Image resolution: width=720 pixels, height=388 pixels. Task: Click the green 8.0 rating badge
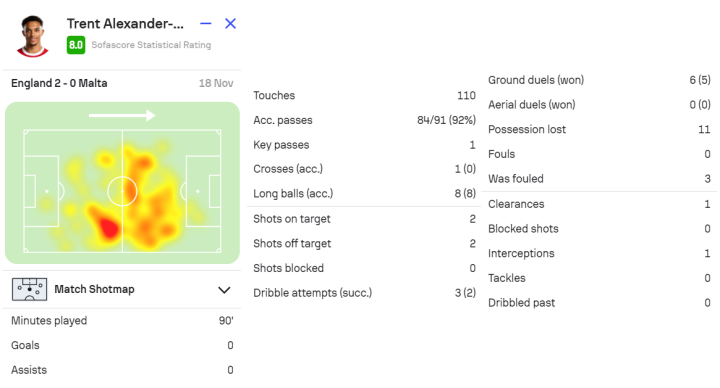pyautogui.click(x=76, y=45)
